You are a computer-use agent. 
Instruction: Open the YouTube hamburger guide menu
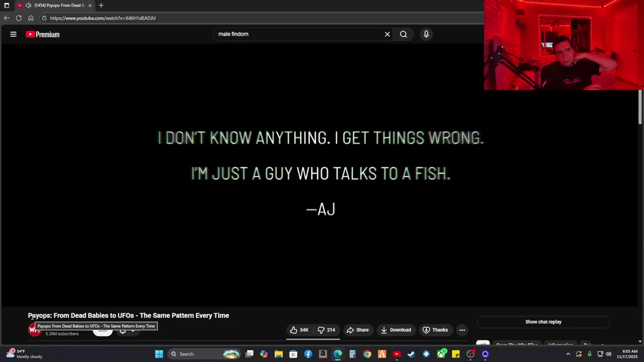point(14,34)
